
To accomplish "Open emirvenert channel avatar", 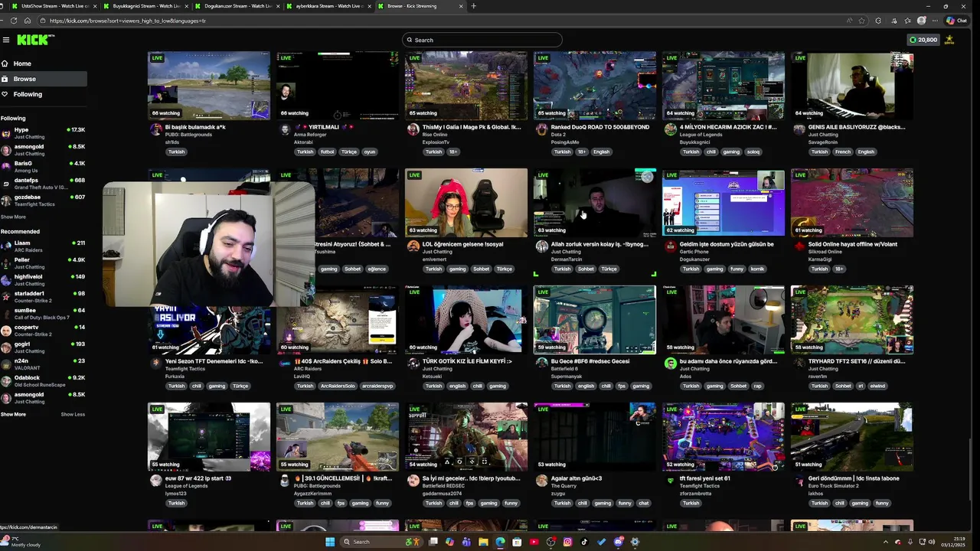I will coord(413,246).
